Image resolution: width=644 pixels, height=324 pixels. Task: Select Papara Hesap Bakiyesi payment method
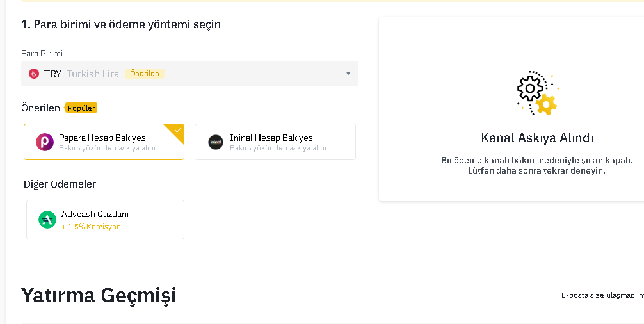tap(104, 142)
